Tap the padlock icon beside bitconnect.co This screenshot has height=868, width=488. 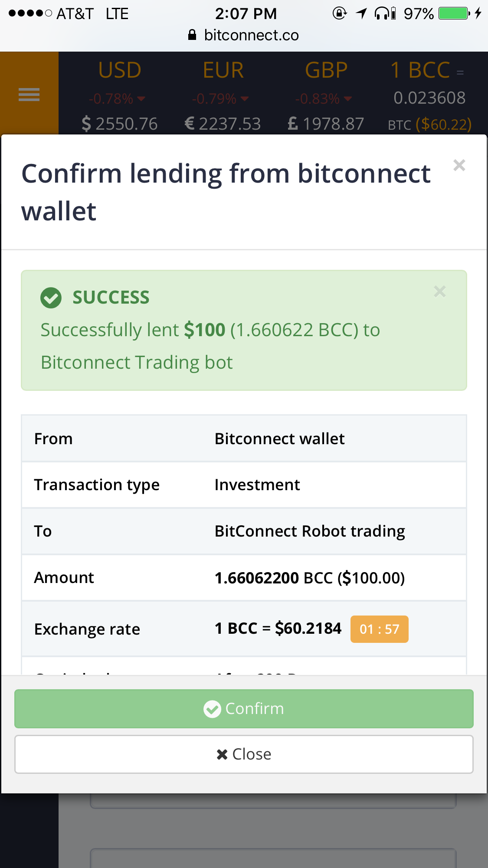pos(192,35)
